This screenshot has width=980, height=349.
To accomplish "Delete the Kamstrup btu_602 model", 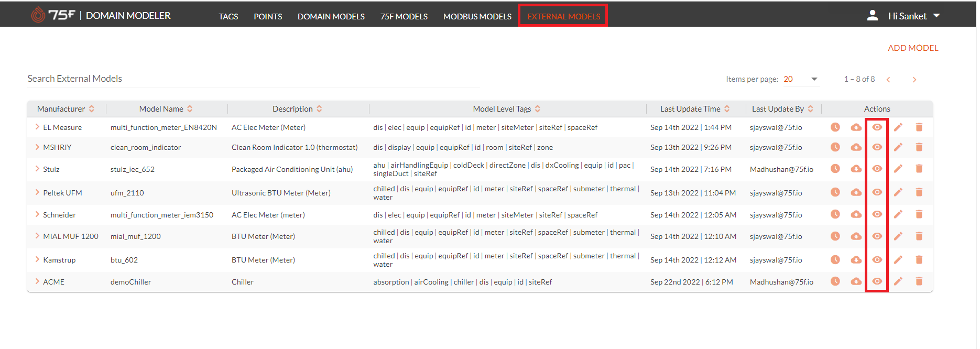I will click(x=919, y=260).
